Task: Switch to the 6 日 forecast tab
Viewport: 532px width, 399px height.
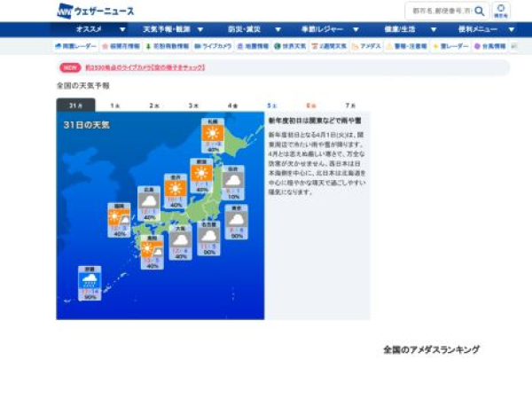Action: point(311,106)
